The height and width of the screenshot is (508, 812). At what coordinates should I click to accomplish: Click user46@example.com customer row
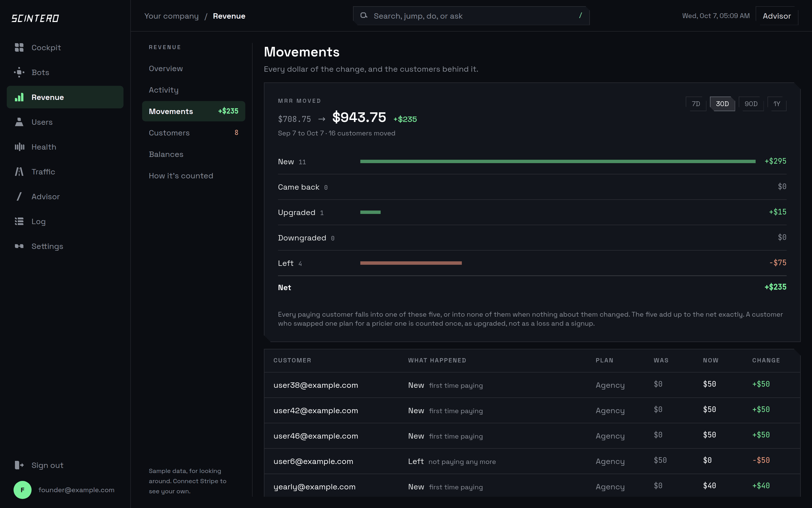click(x=532, y=436)
